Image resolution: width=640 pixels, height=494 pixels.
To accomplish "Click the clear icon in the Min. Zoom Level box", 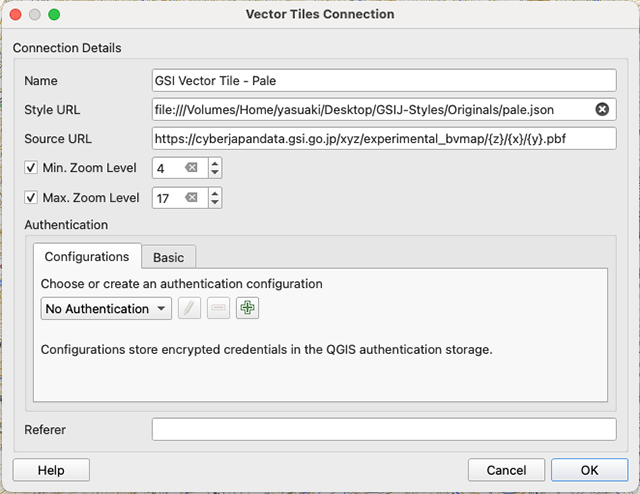I will (191, 167).
